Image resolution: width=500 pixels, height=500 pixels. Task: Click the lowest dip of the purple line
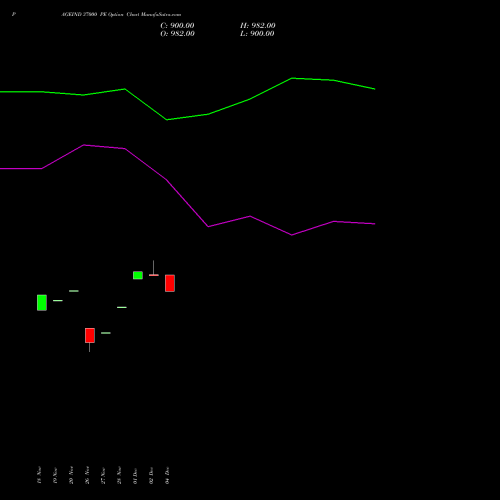coord(292,235)
